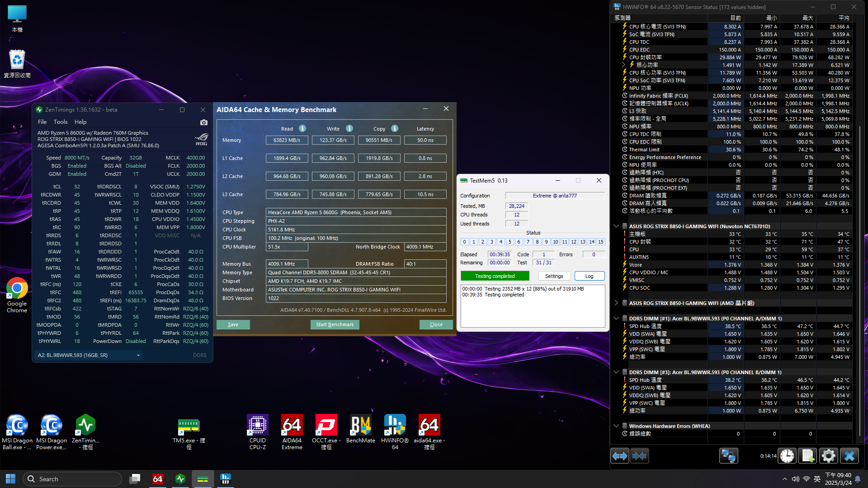This screenshot has height=488, width=868.
Task: Click ZenTimings icon on taskbar
Action: point(180,479)
